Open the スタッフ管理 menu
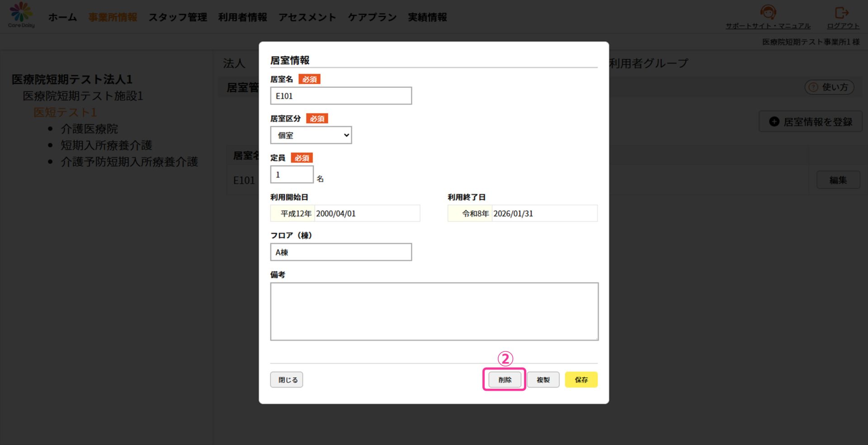 click(x=178, y=17)
